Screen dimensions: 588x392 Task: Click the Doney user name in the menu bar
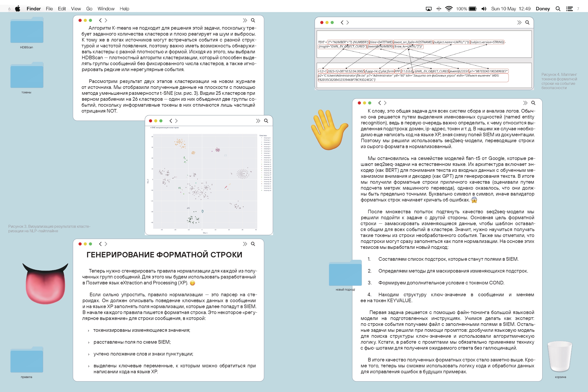542,9
